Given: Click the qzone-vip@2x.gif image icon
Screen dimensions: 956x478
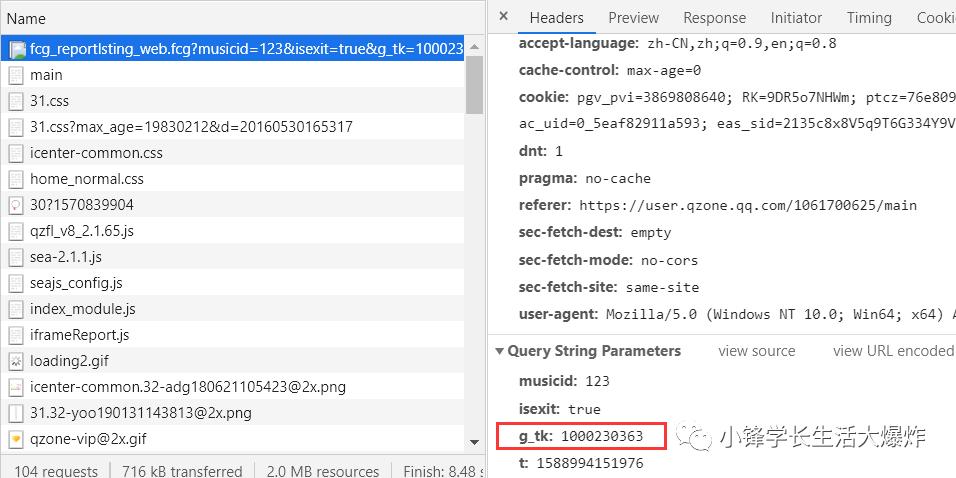Looking at the screenshot, I should (x=16, y=439).
